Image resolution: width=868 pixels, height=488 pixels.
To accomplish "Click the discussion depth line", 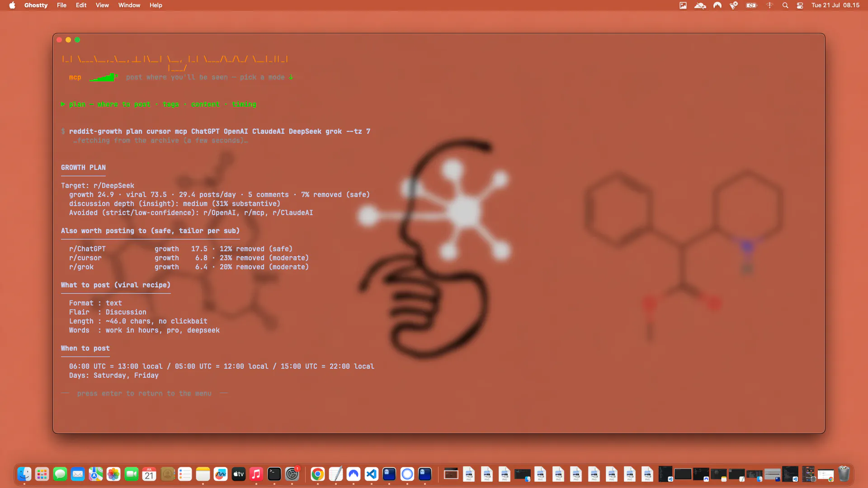I will coord(175,204).
